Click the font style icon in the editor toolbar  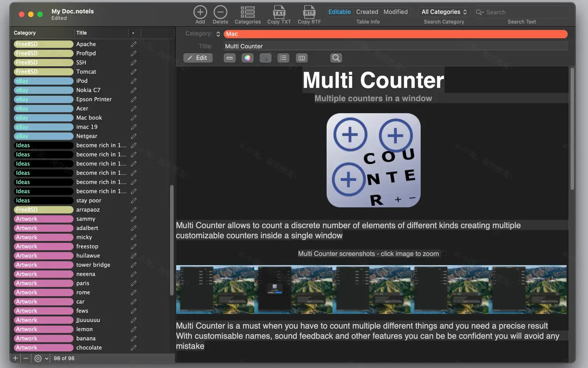pos(265,58)
